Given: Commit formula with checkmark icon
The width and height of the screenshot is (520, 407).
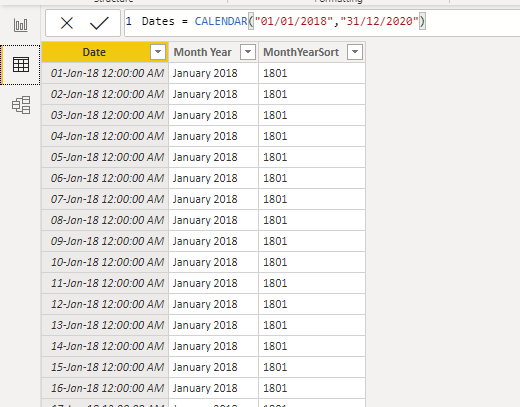Looking at the screenshot, I should 99,23.
